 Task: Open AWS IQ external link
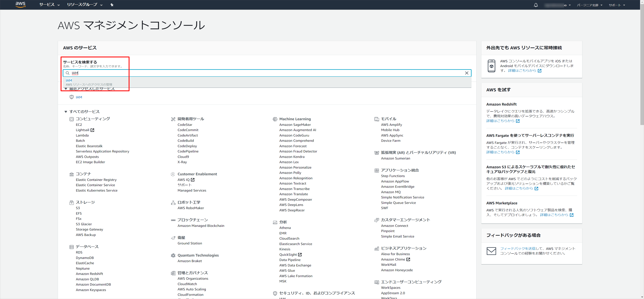186,180
